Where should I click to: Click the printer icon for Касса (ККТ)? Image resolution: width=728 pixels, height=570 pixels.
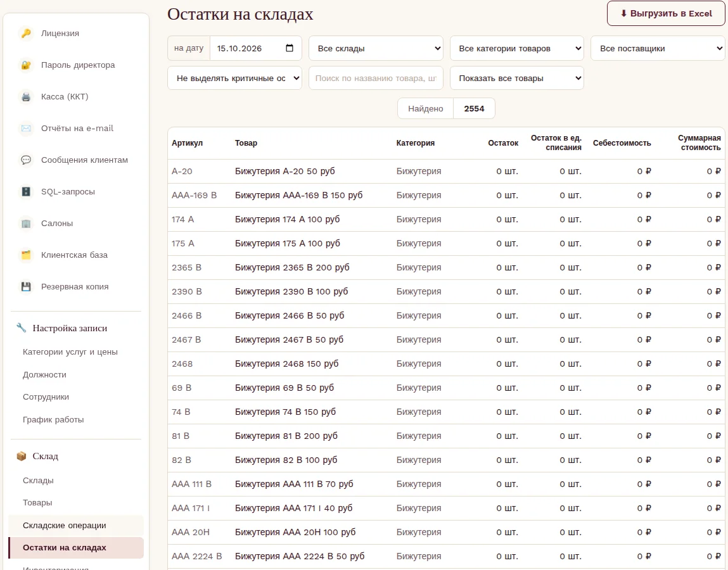(x=26, y=96)
